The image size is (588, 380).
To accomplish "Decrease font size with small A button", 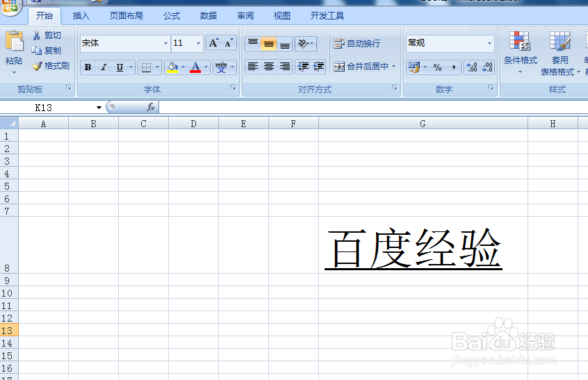I will (x=229, y=43).
